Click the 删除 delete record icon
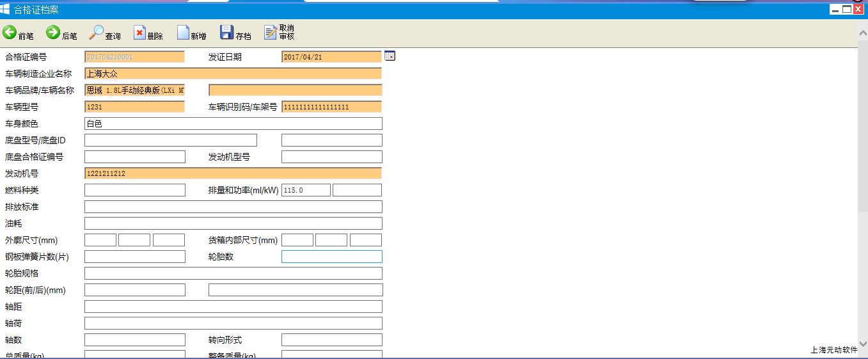 [x=139, y=33]
